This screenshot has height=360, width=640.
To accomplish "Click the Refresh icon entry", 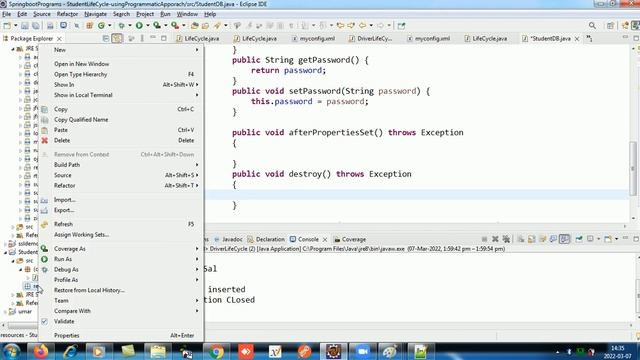I will (122, 224).
